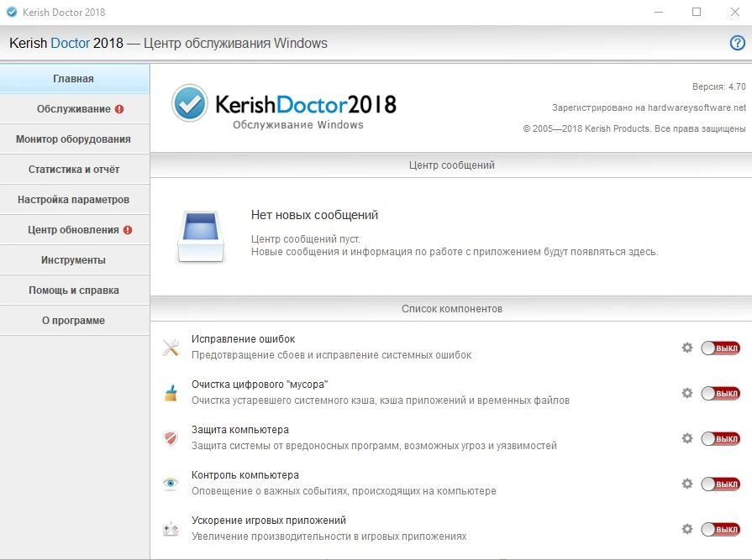
Task: Click the hardwareysoftware.net registration text
Action: click(649, 107)
